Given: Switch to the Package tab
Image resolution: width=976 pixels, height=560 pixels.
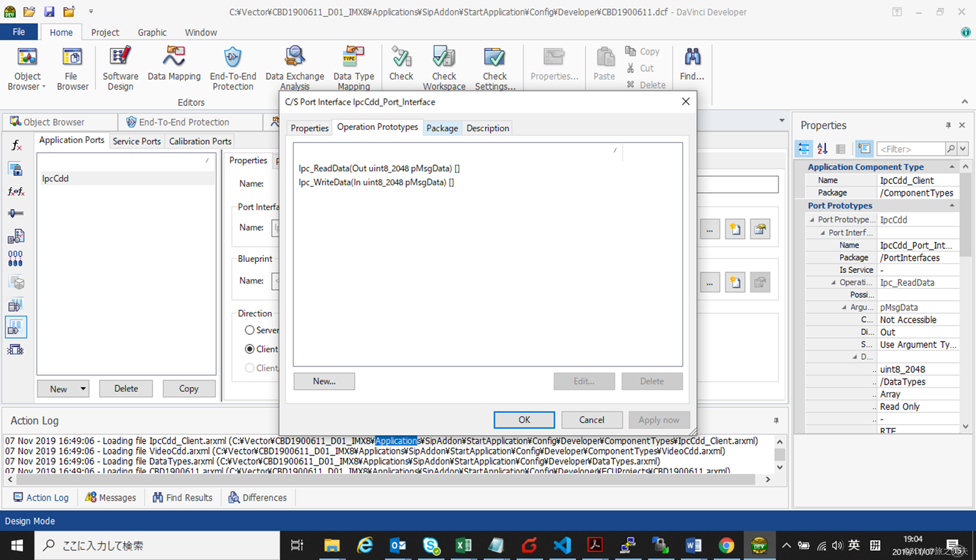Looking at the screenshot, I should coord(442,128).
